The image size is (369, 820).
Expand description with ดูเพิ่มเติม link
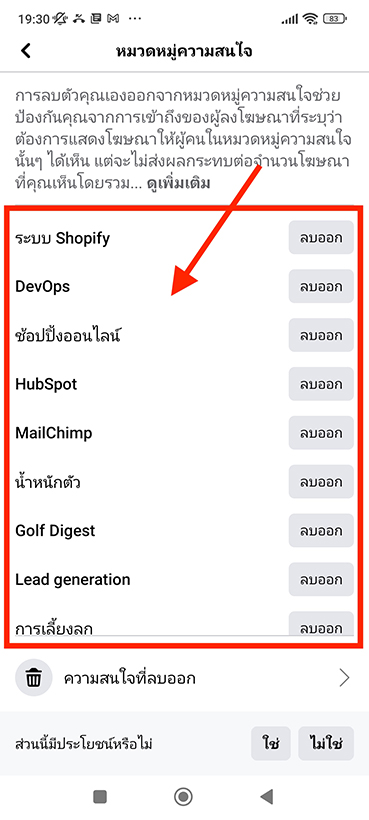point(179,184)
